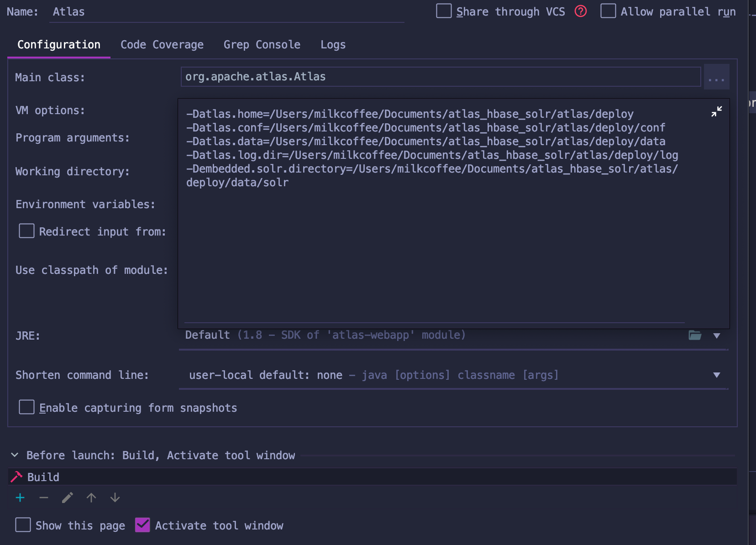Image resolution: width=756 pixels, height=545 pixels.
Task: Select the Shorten command line combo box
Action: pyautogui.click(x=454, y=375)
